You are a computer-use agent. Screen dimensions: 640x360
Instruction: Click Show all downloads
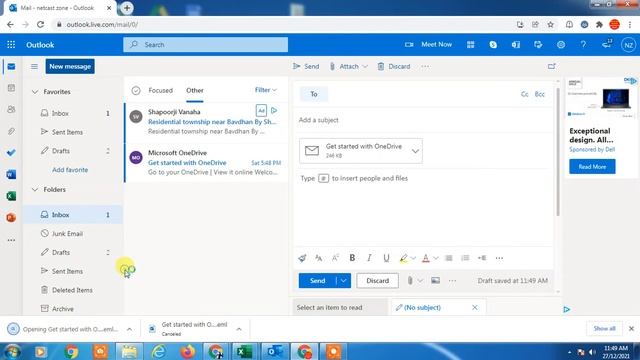604,329
